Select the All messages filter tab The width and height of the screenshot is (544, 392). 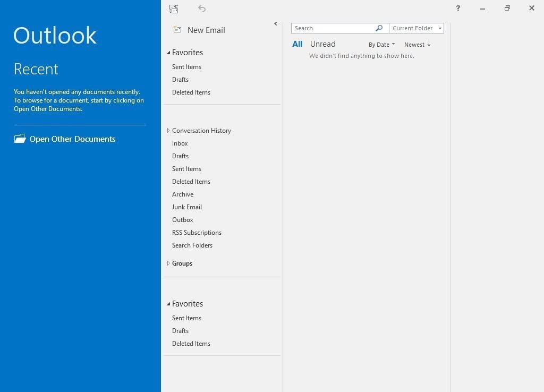tap(297, 44)
